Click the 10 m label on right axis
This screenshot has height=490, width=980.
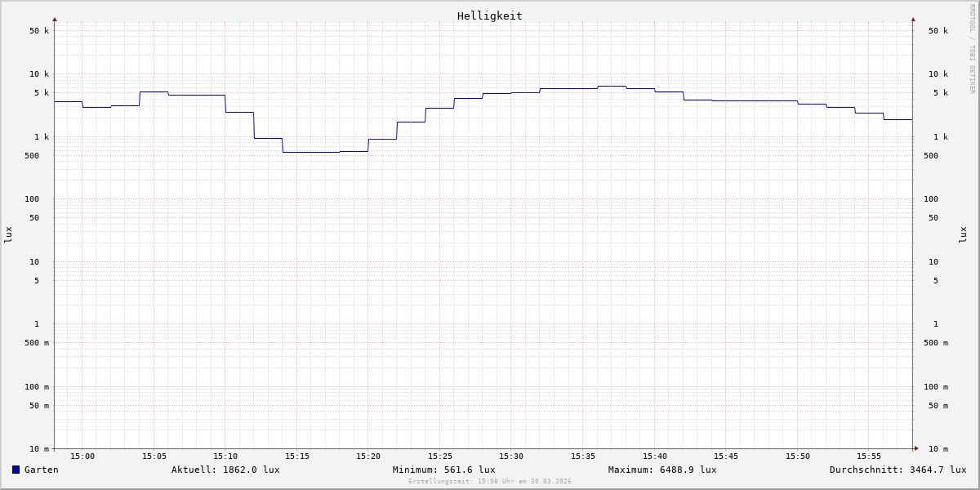[938, 449]
